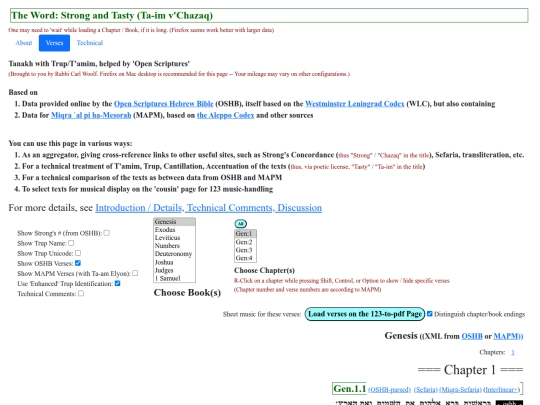Select Judges in the book list
This screenshot has width=540, height=405.
coord(174,270)
